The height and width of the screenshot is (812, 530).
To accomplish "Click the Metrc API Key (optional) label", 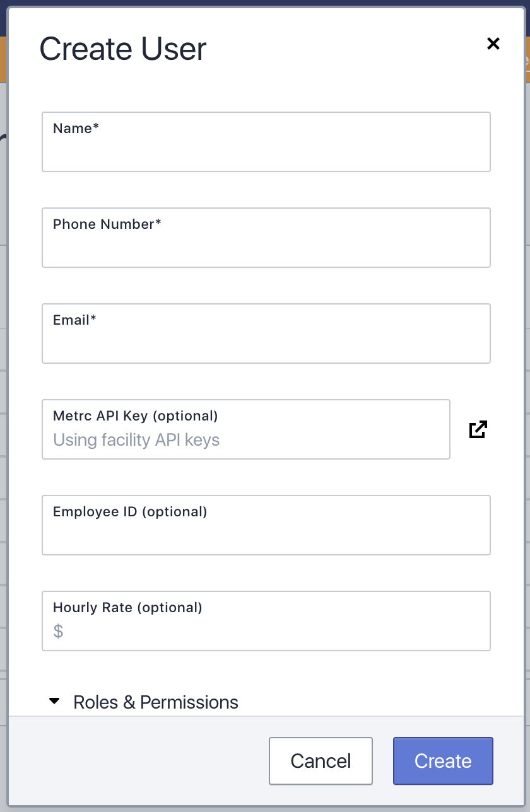I will [136, 416].
